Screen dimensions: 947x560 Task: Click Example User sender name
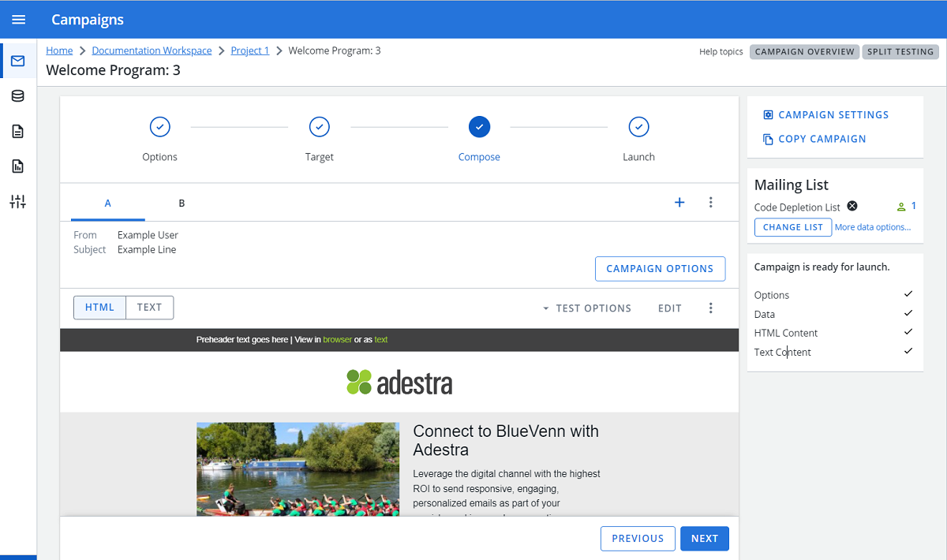click(x=148, y=235)
